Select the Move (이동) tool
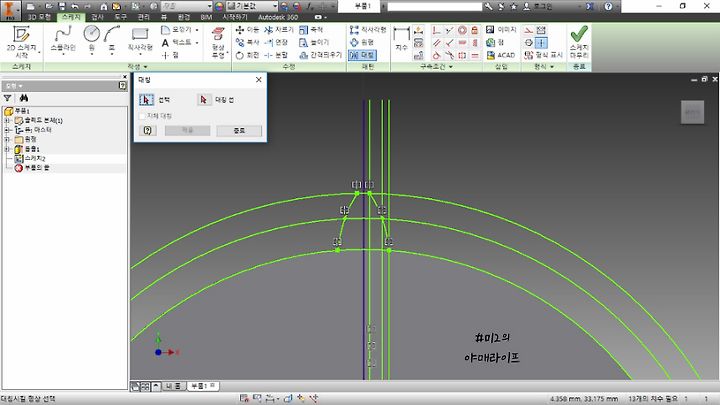 (248, 30)
